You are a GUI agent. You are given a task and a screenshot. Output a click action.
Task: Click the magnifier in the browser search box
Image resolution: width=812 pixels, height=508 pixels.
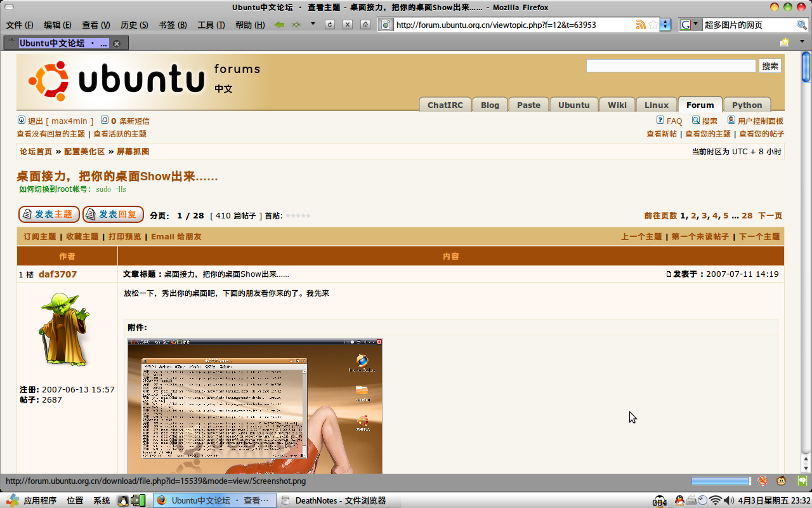point(802,25)
